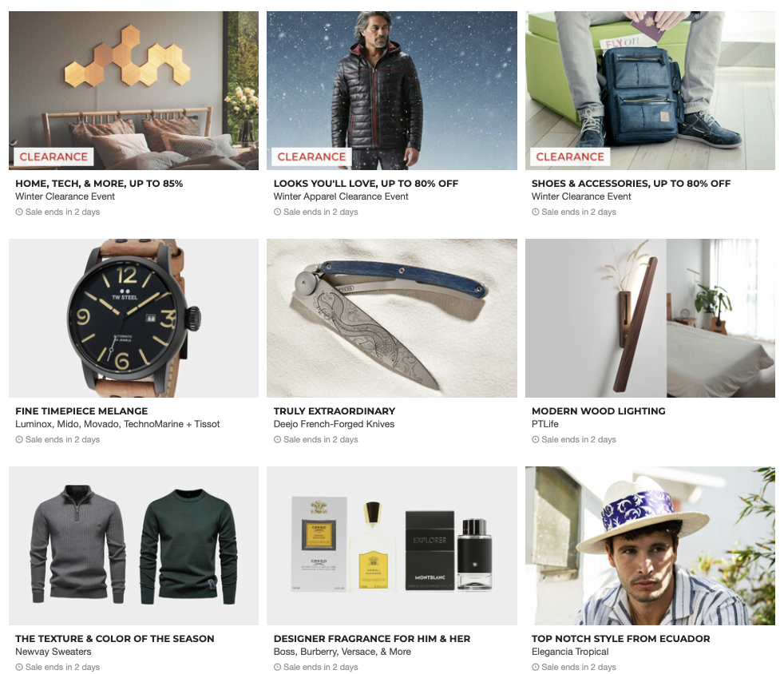Click 'Boss, Burberry, Versace, & More' subtitle
The image size is (784, 674).
(343, 652)
